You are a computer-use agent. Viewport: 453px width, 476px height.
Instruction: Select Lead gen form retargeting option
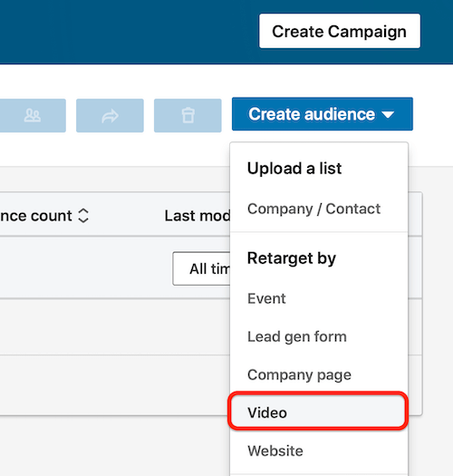pos(297,336)
